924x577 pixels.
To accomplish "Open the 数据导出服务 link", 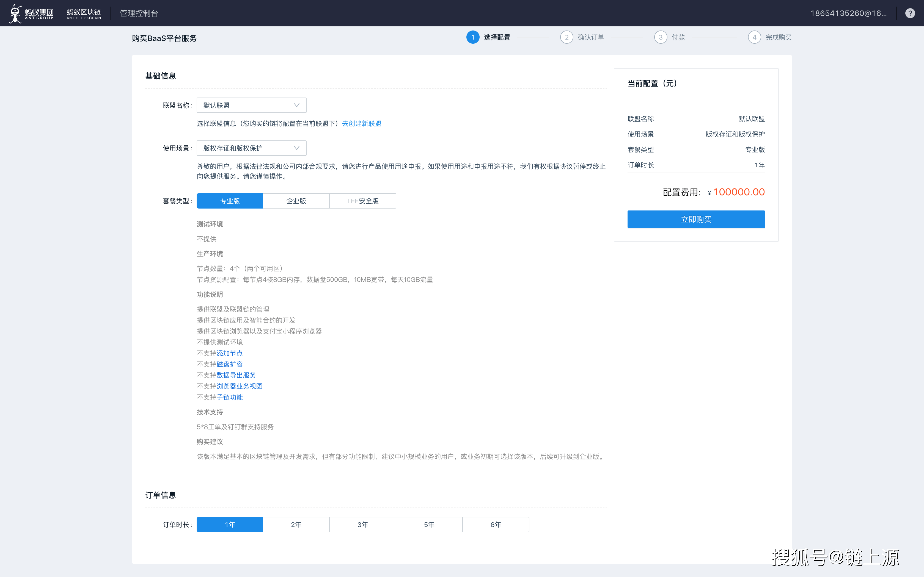I will (x=236, y=376).
